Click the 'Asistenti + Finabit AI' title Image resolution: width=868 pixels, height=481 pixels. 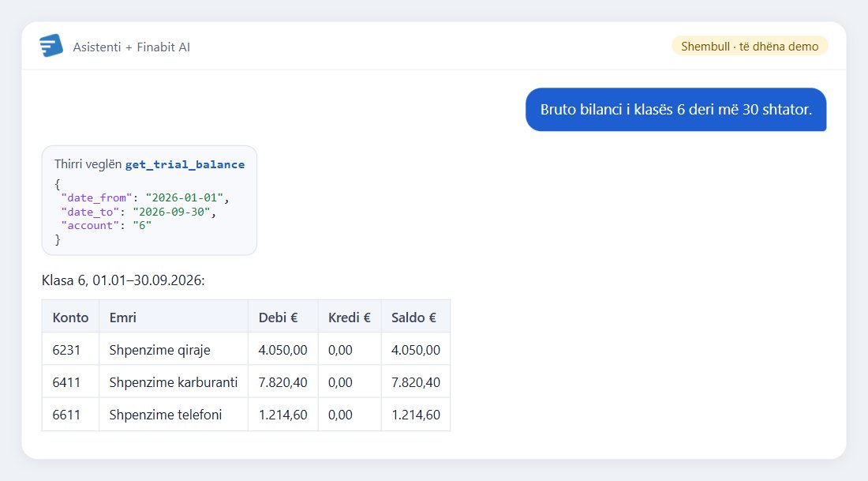coord(131,47)
